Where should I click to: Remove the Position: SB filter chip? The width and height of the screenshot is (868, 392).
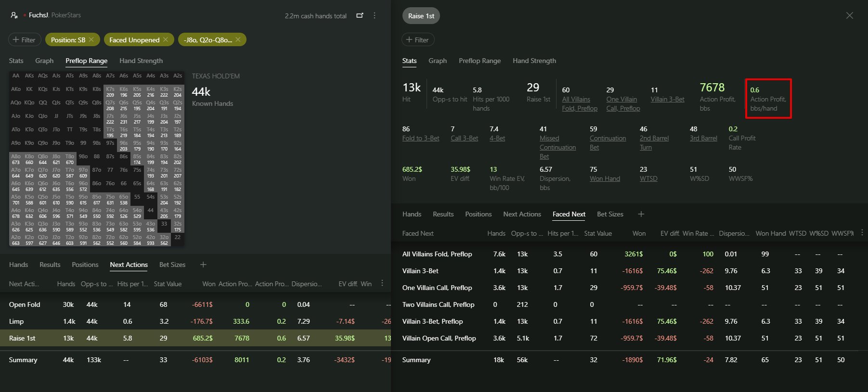click(x=91, y=39)
